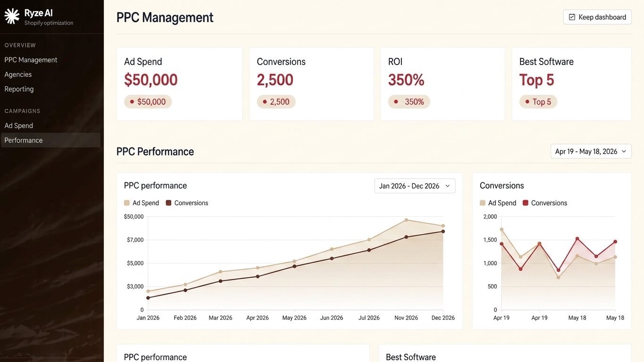Click the dark brown Conversions swatch in PPC performance
This screenshot has width=644, height=362.
[168, 203]
